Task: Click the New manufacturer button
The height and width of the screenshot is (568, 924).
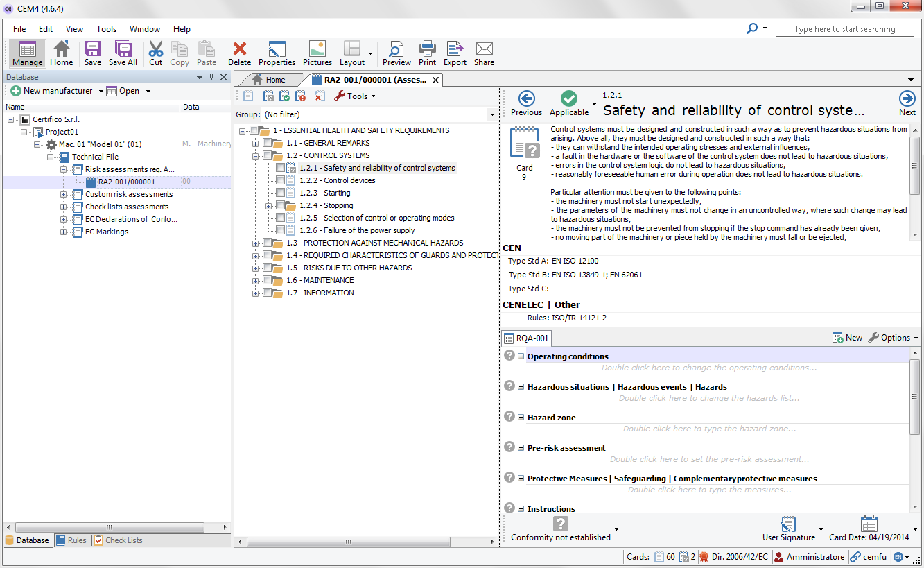Action: pos(51,91)
